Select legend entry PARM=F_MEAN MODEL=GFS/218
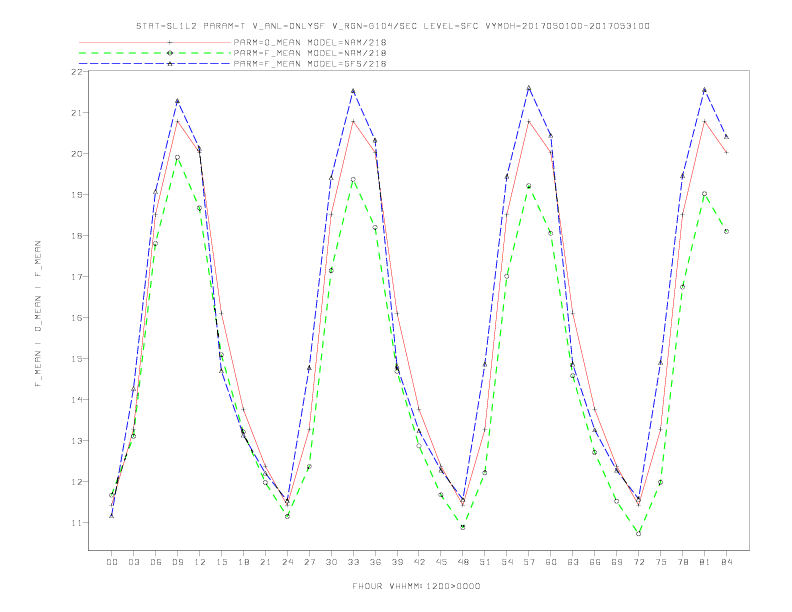Viewport: 792px width, 612px height. [310, 64]
